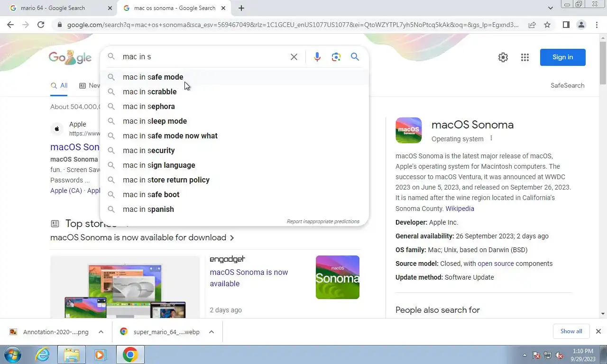Click Show all downloads button
The height and width of the screenshot is (364, 607).
coord(571,331)
